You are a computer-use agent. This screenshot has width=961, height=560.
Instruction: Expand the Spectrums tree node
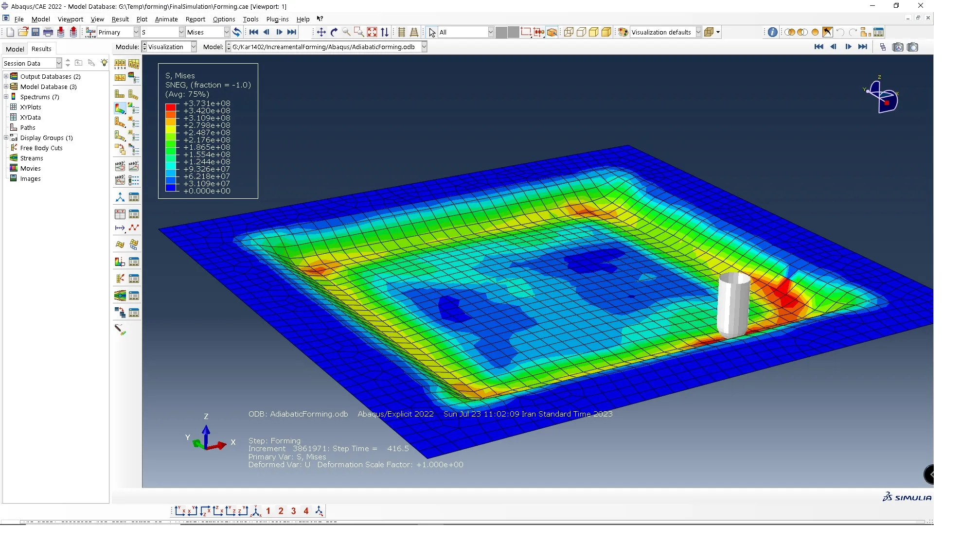click(6, 97)
